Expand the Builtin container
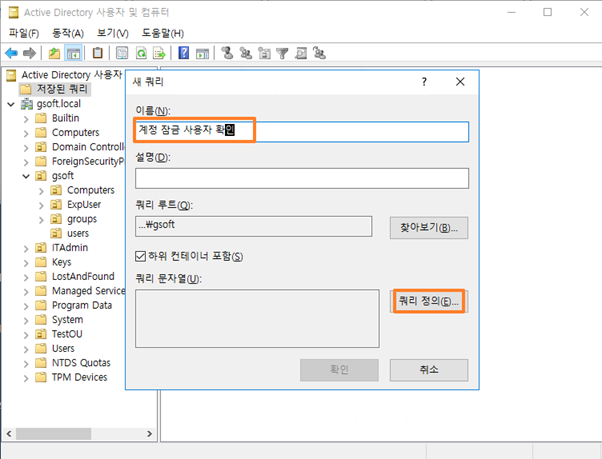The height and width of the screenshot is (459, 602). pyautogui.click(x=26, y=119)
